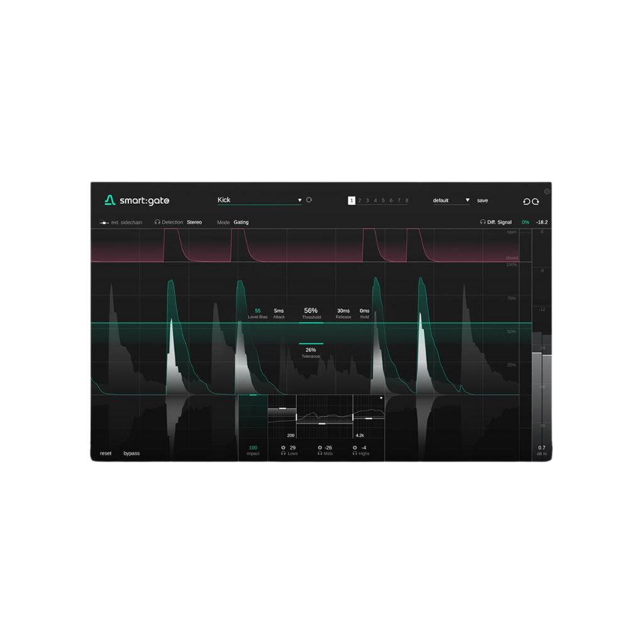The height and width of the screenshot is (644, 644).
Task: Open the settings gear icon at top right
Action: click(547, 191)
